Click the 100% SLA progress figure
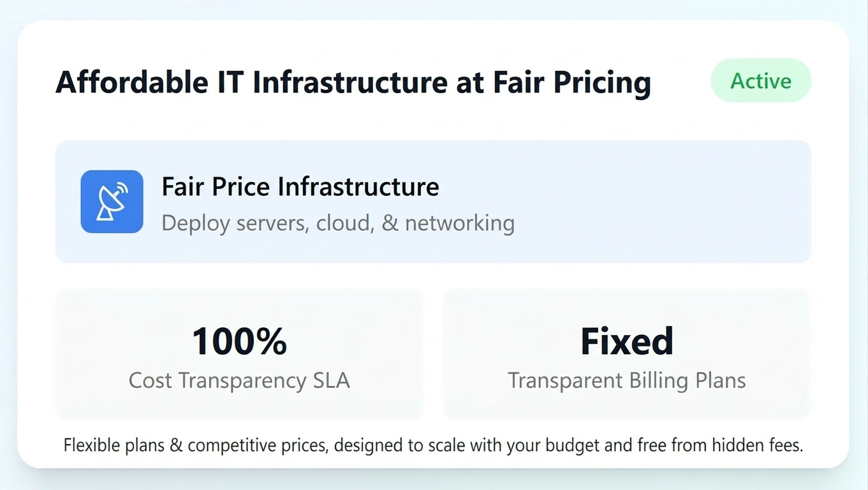This screenshot has width=868, height=490. point(239,340)
